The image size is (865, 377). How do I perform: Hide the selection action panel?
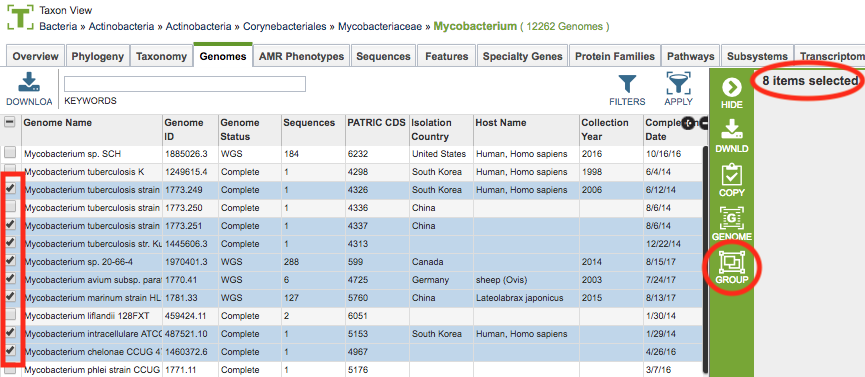731,87
